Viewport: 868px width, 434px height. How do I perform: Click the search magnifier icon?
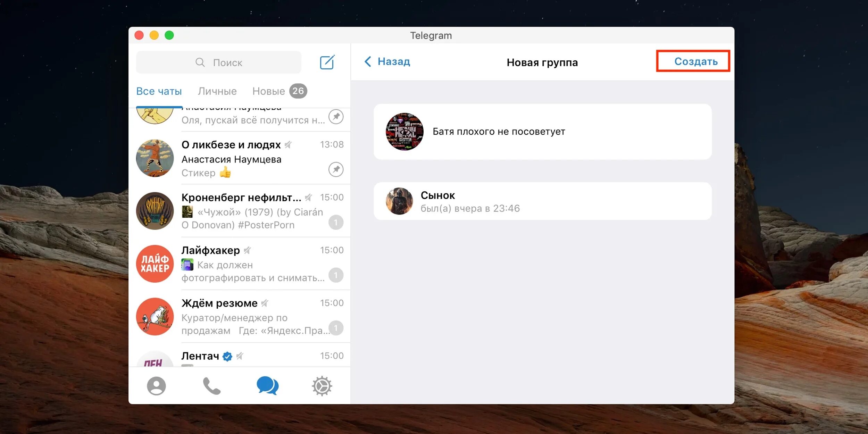coord(200,62)
